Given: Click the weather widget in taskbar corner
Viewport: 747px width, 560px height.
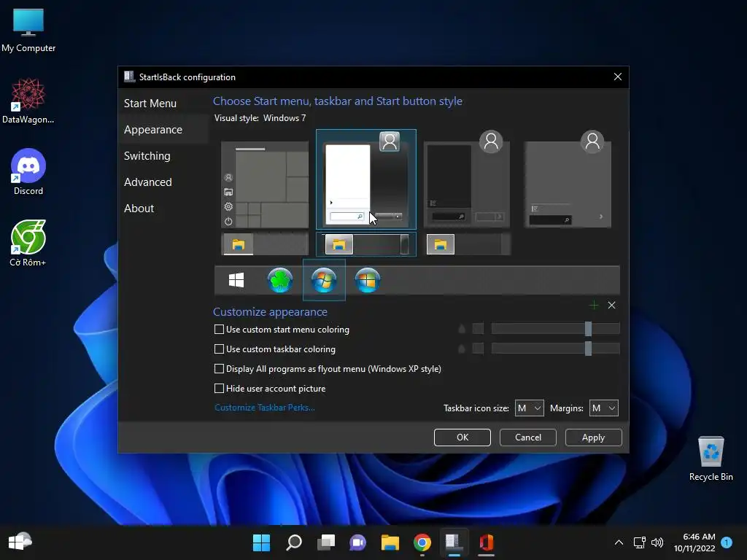Looking at the screenshot, I should [20, 542].
